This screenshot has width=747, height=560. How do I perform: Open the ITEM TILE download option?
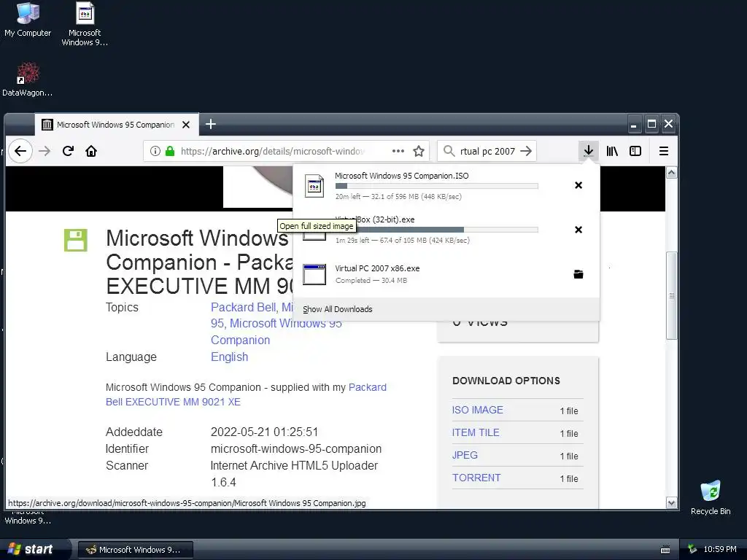pyautogui.click(x=476, y=432)
